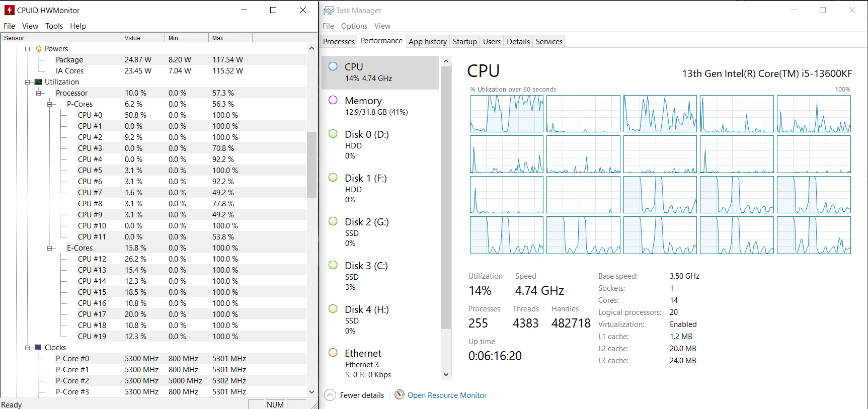Collapse the E-Cores tree node
Image resolution: width=868 pixels, height=409 pixels.
[x=50, y=248]
